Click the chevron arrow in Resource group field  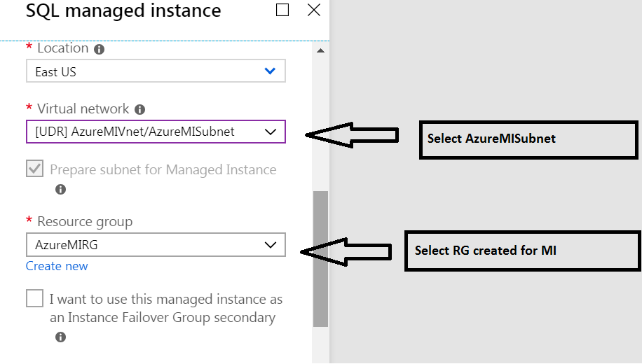click(271, 245)
